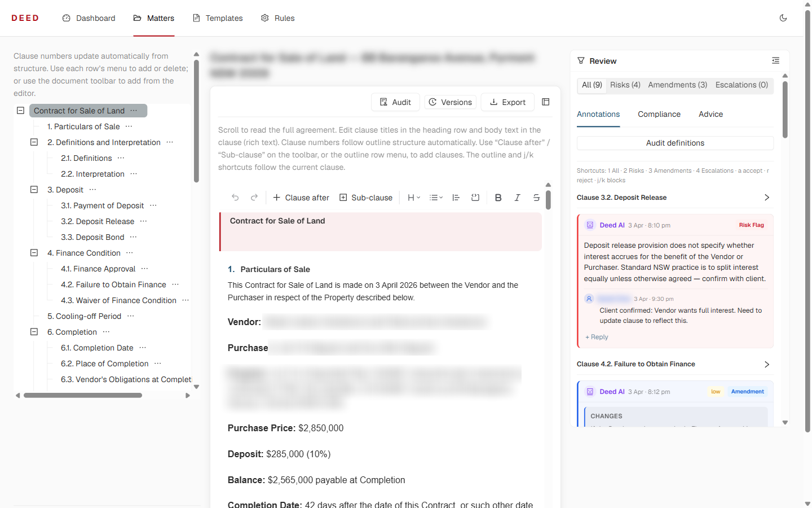The height and width of the screenshot is (508, 812).
Task: Add a Sub-clause
Action: [366, 198]
